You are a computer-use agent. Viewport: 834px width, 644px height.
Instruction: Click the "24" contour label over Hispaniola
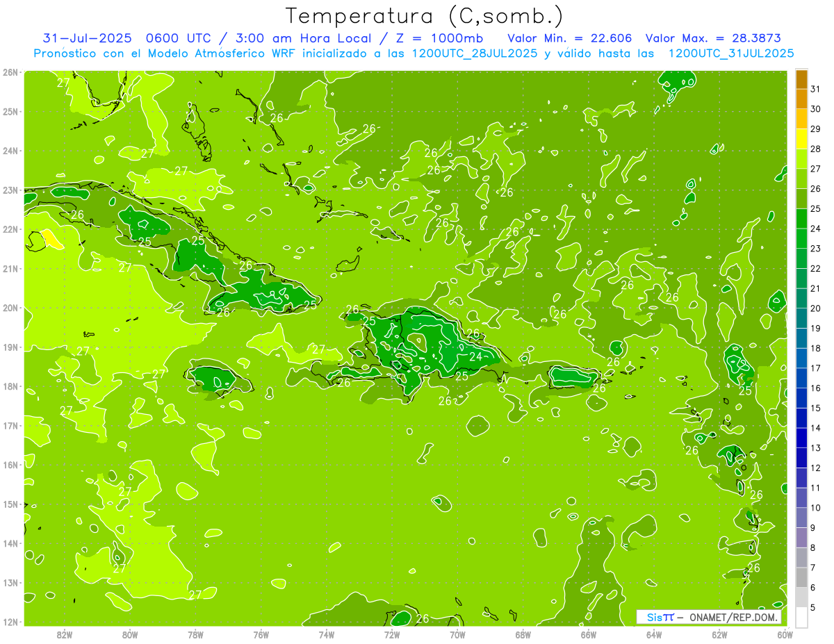pos(475,357)
